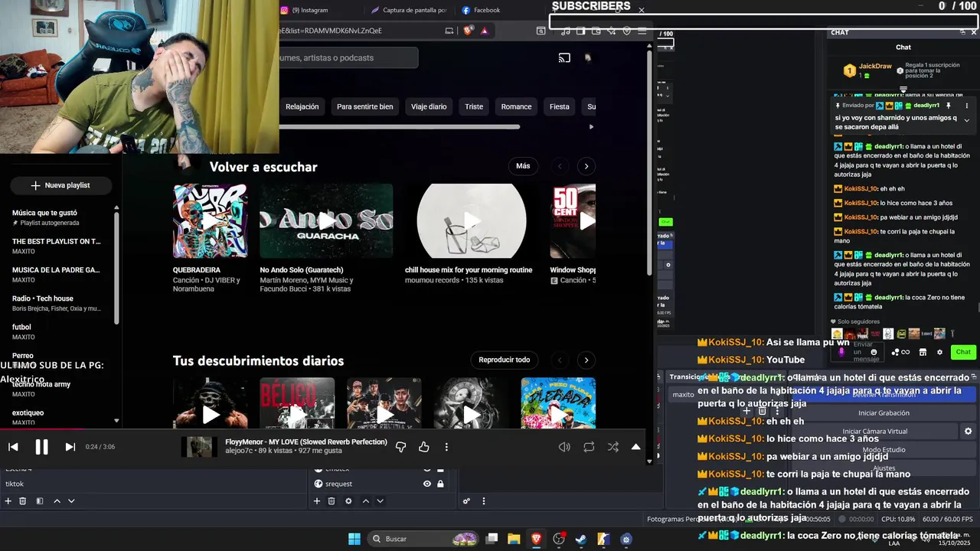Screen dimensions: 980x551
Task: Seek on the red song progress bar
Action: coord(323,429)
